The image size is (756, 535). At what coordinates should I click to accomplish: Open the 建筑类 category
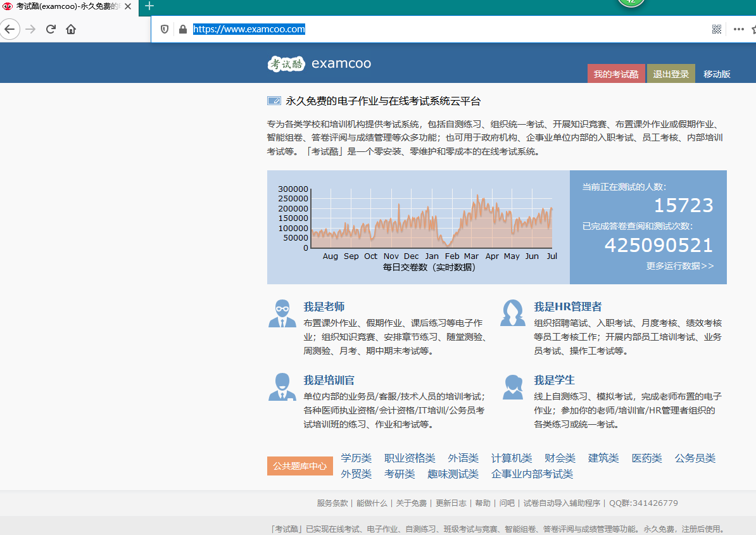(x=603, y=458)
